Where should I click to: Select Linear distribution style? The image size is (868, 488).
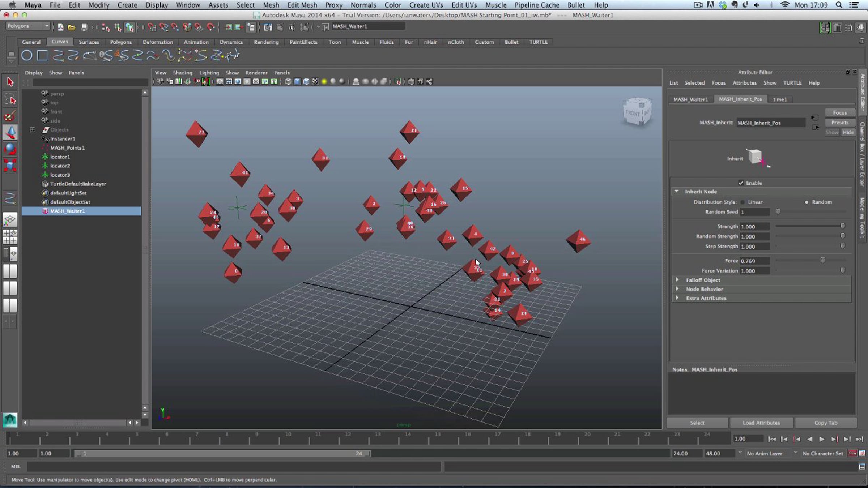click(743, 202)
